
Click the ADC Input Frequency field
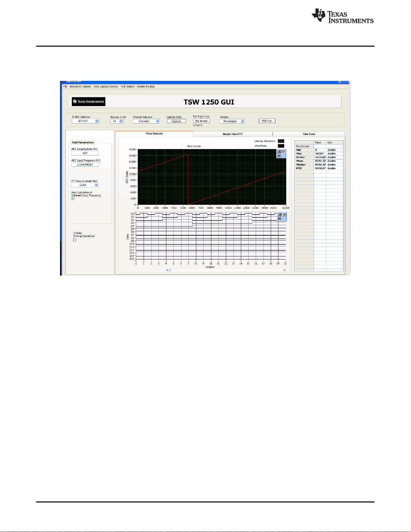click(85, 164)
